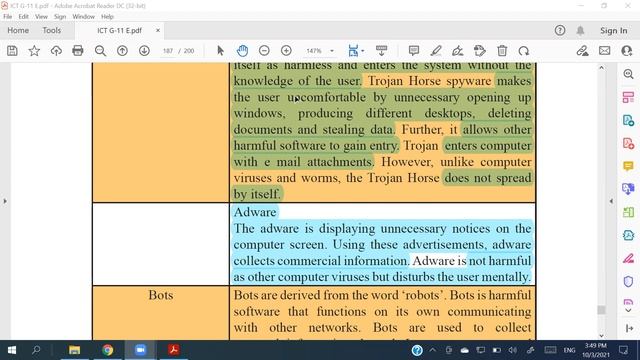Rotate the page view
Viewport: 640px width, 360px height.
[524, 51]
